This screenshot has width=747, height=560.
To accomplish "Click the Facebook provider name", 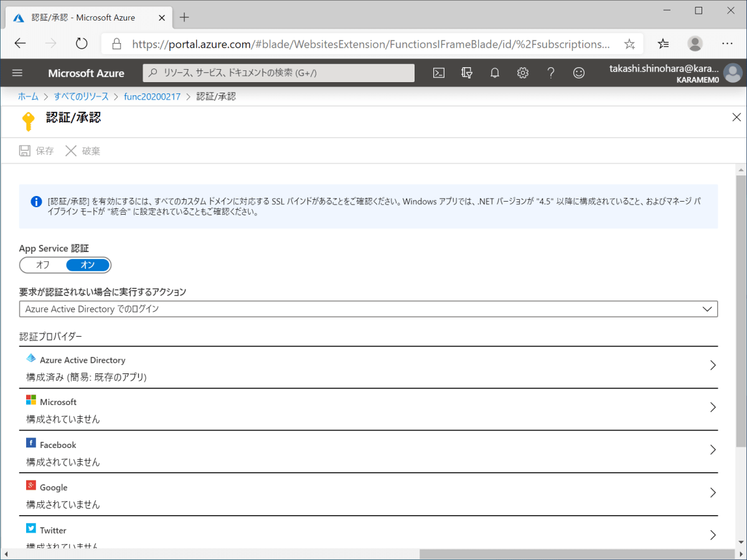I will 58,446.
